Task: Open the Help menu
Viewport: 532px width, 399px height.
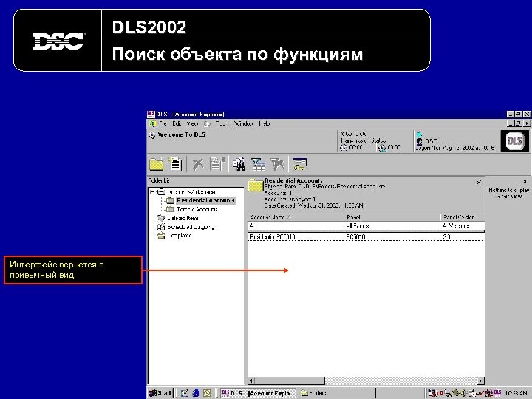Action: tap(264, 123)
